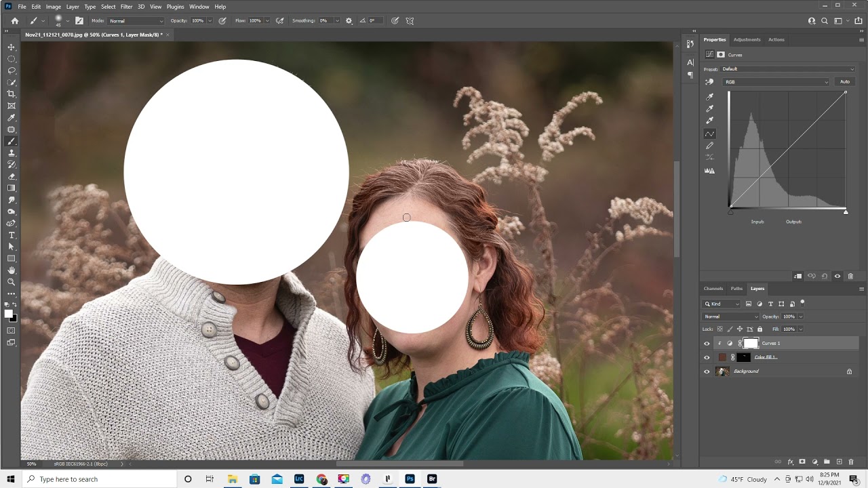Viewport: 868px width, 488px height.
Task: Open the Paths panel tab
Action: click(x=736, y=289)
